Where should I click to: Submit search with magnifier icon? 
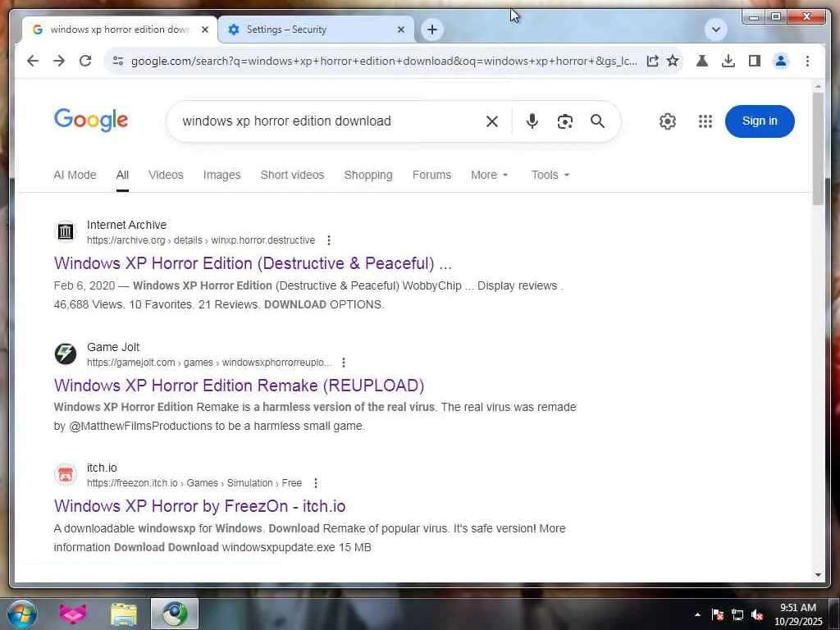[x=597, y=121]
